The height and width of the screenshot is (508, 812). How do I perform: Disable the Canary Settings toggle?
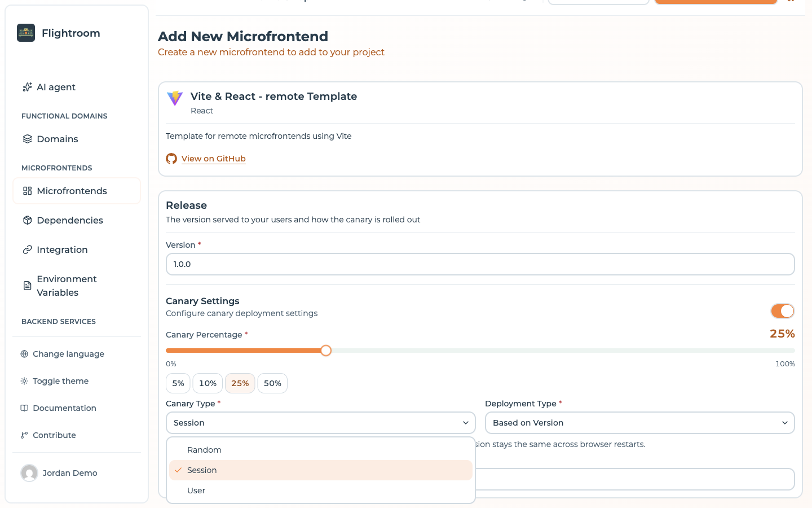point(783,311)
